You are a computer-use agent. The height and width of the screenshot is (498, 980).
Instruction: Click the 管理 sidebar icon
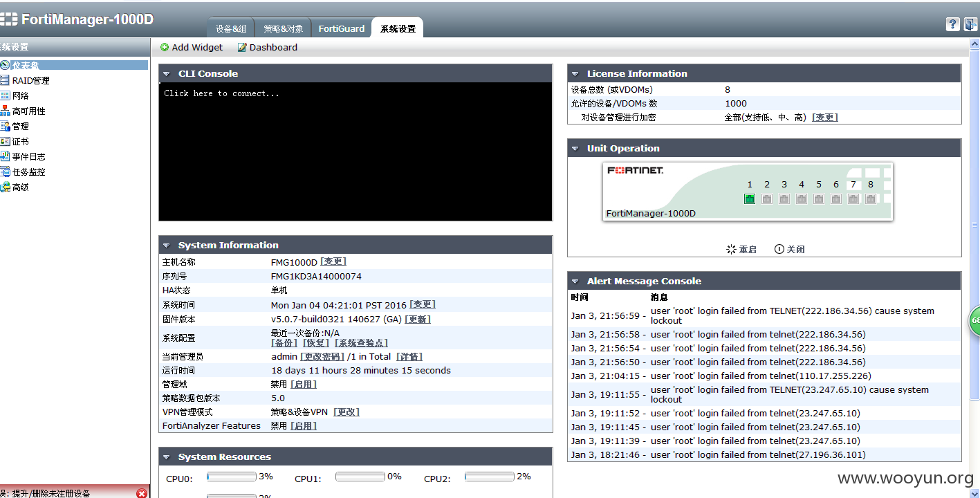click(x=5, y=126)
